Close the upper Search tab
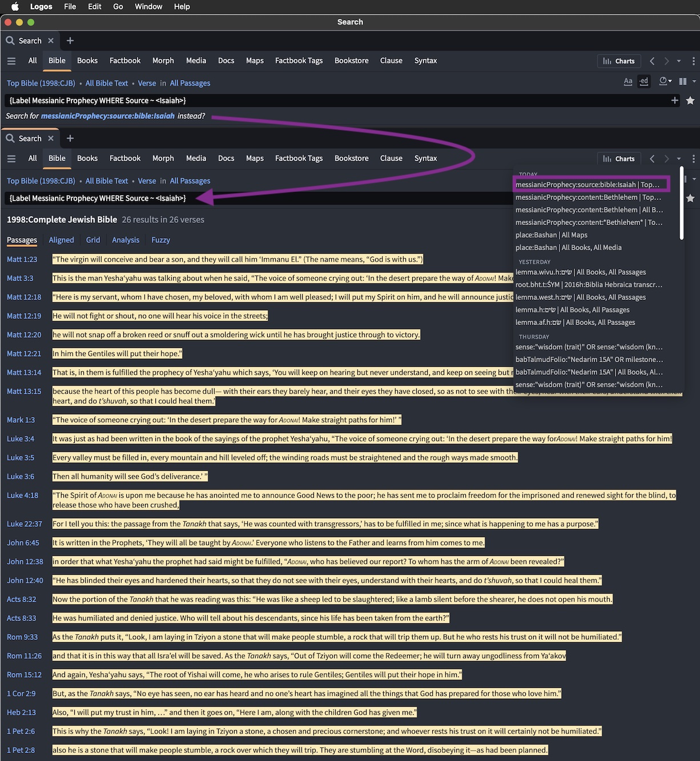The height and width of the screenshot is (761, 700). click(x=51, y=41)
